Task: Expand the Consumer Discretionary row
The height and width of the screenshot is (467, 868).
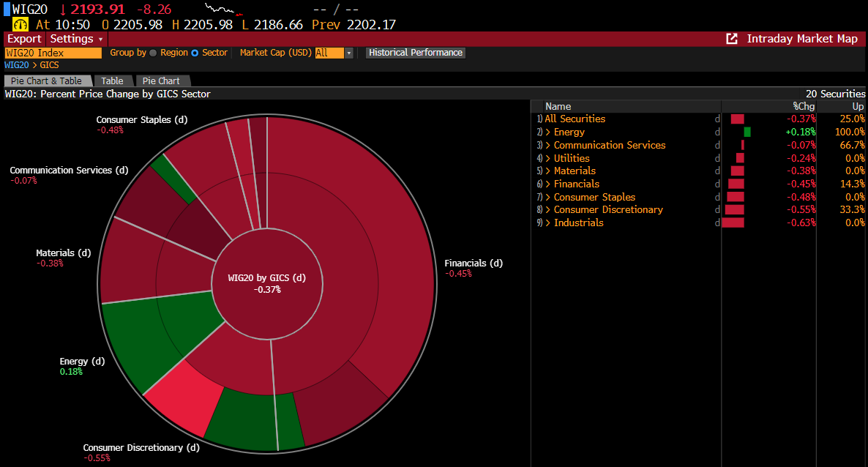Action: pos(547,209)
